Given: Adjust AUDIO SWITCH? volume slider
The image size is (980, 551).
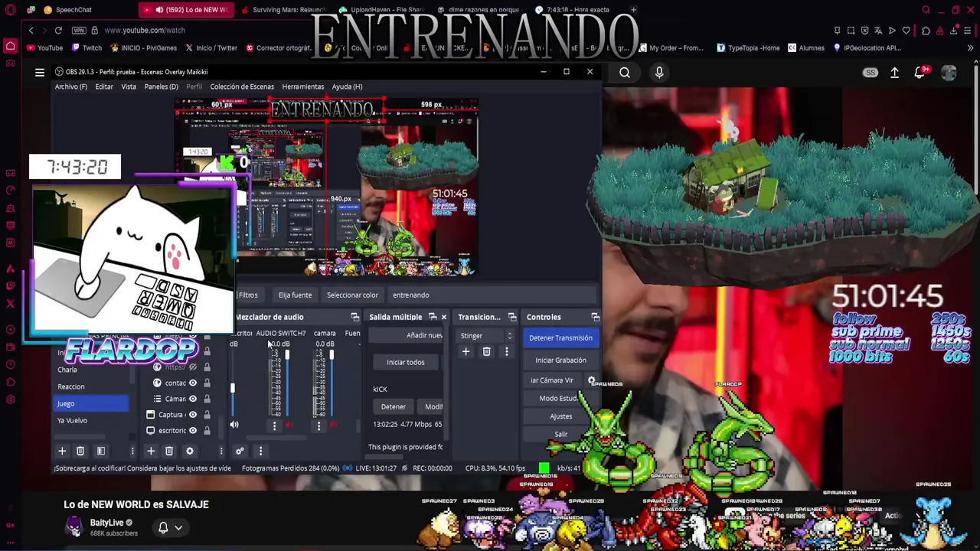Looking at the screenshot, I should pos(287,354).
